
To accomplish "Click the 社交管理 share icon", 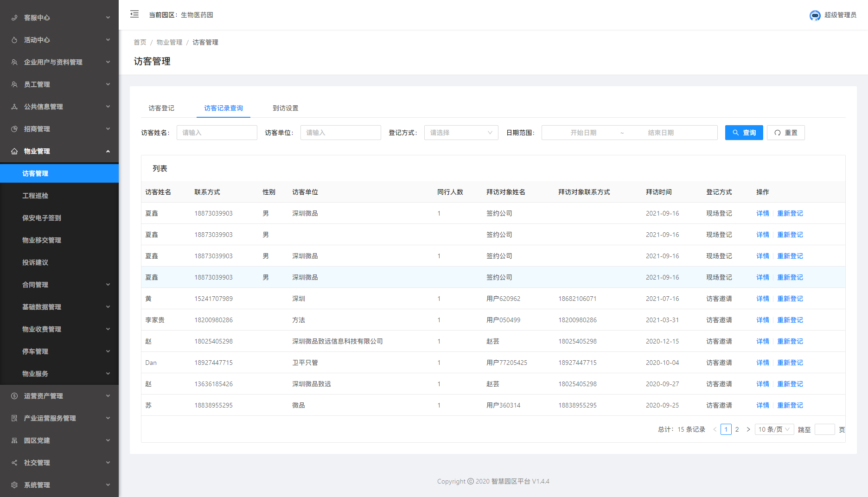I will [14, 463].
